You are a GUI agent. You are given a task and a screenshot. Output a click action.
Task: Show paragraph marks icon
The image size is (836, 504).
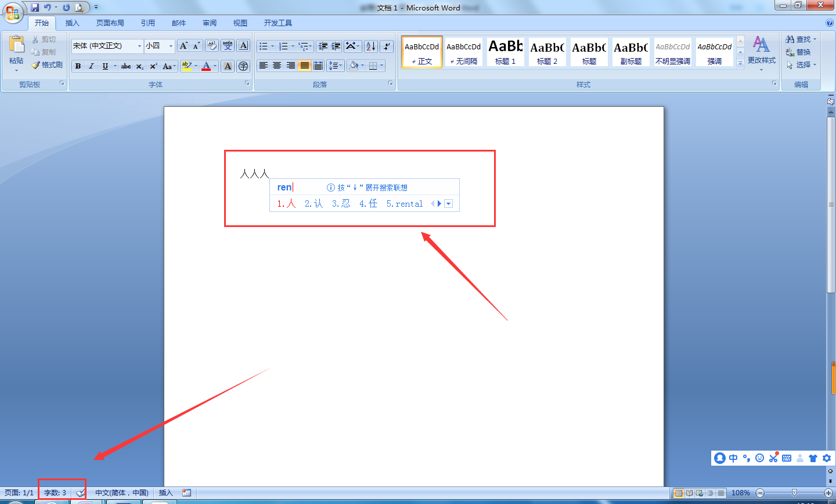[x=387, y=46]
